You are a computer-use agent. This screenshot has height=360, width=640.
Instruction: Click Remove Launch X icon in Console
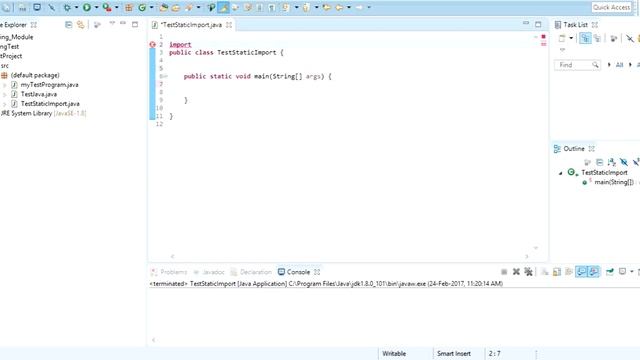tap(516, 272)
